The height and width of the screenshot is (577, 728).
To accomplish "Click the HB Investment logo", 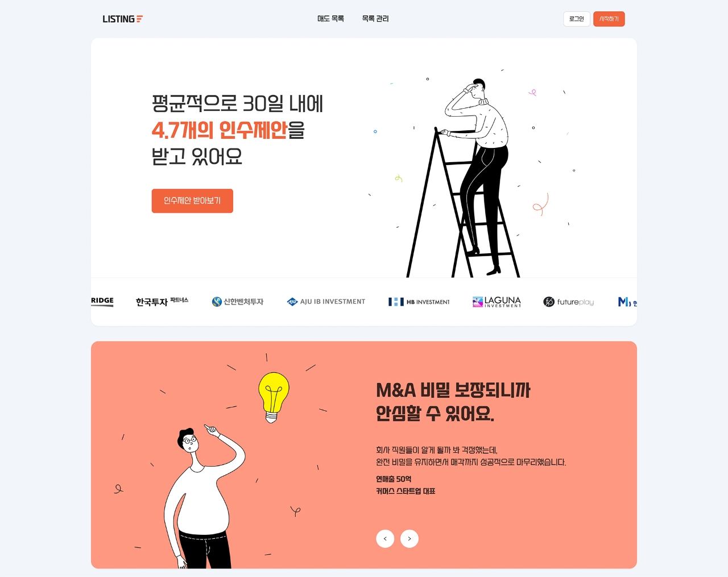I will point(419,302).
